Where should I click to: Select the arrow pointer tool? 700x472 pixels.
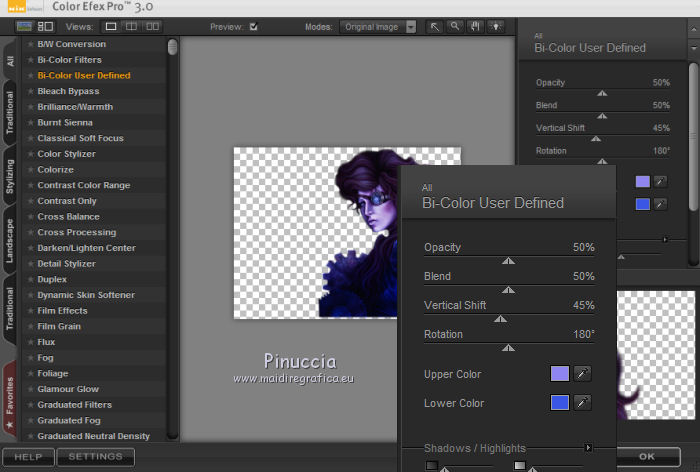coord(434,26)
